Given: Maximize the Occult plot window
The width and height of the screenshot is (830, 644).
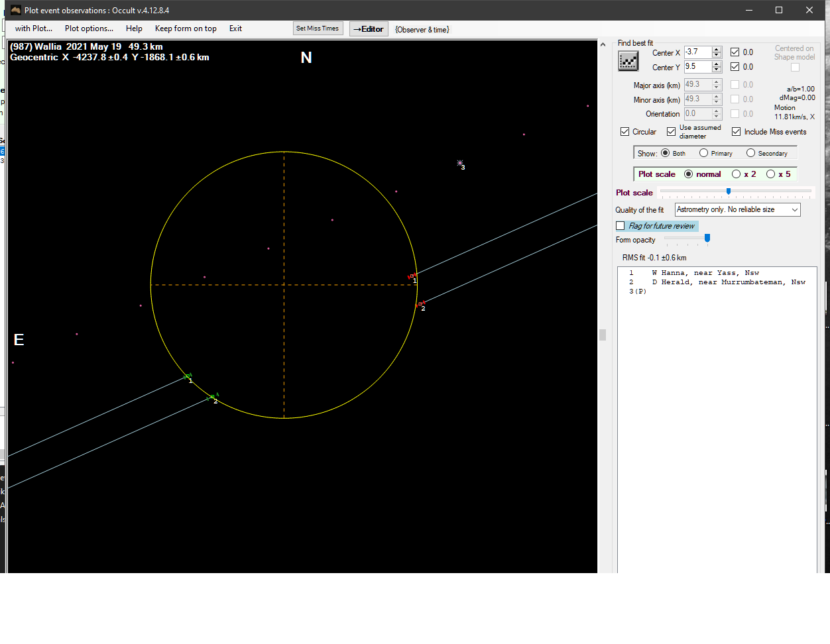Looking at the screenshot, I should coord(779,10).
